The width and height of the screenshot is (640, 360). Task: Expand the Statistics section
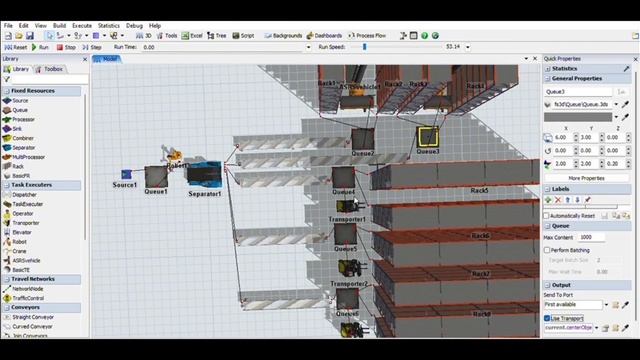coord(548,69)
